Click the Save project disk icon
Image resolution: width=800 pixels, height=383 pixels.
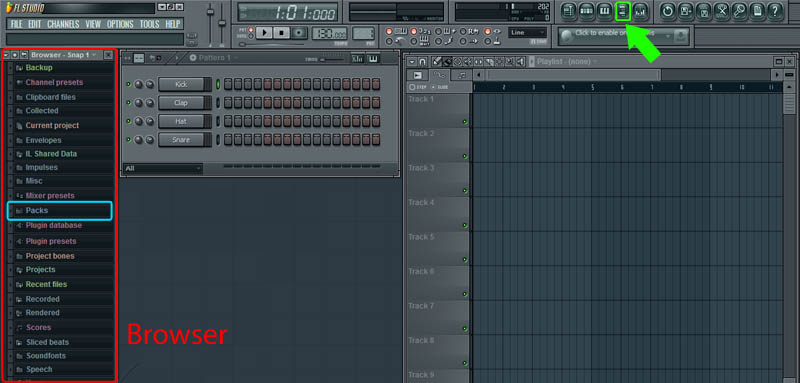click(x=686, y=10)
